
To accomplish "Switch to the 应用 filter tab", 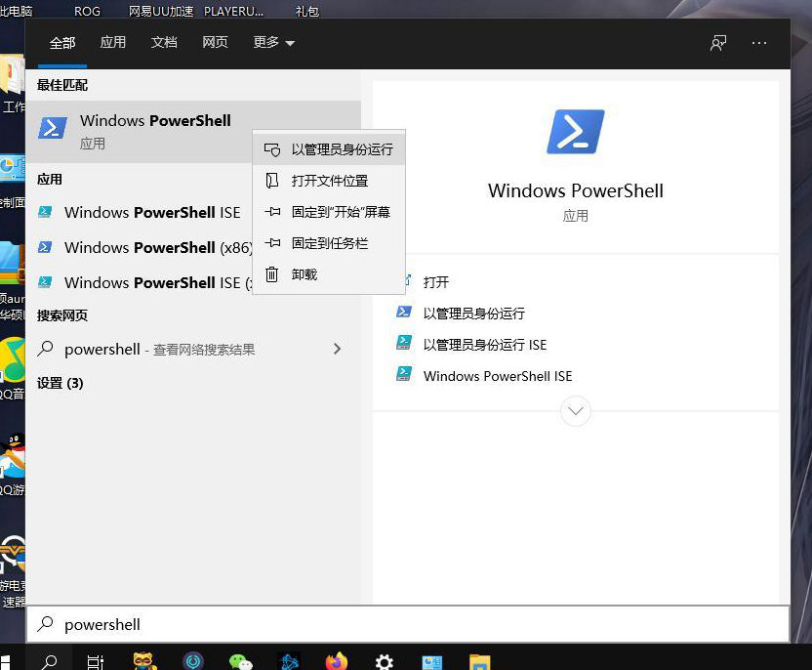I will pos(113,43).
